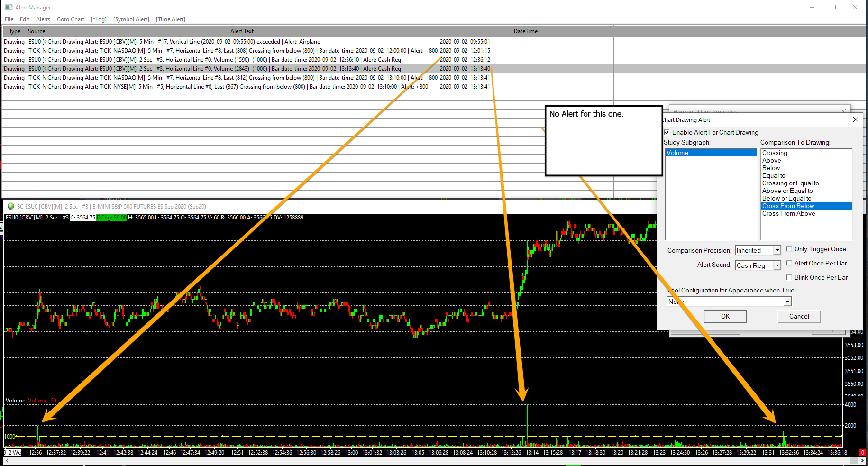Screen dimensions: 868x466
Task: Select the TICK-NYSE Last (867) alert text
Action: [238, 87]
